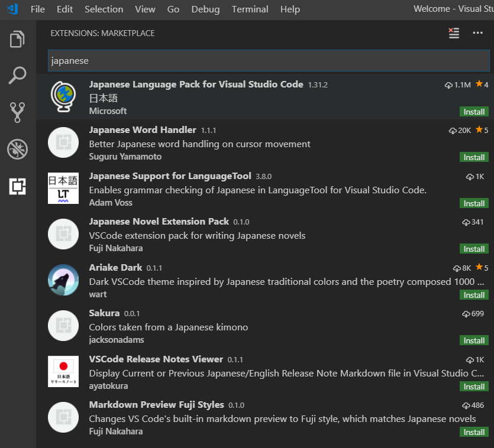Screen dimensions: 494x448
Task: Select 'Japanese Language Pack for Visual Studio Code' title
Action: (196, 85)
